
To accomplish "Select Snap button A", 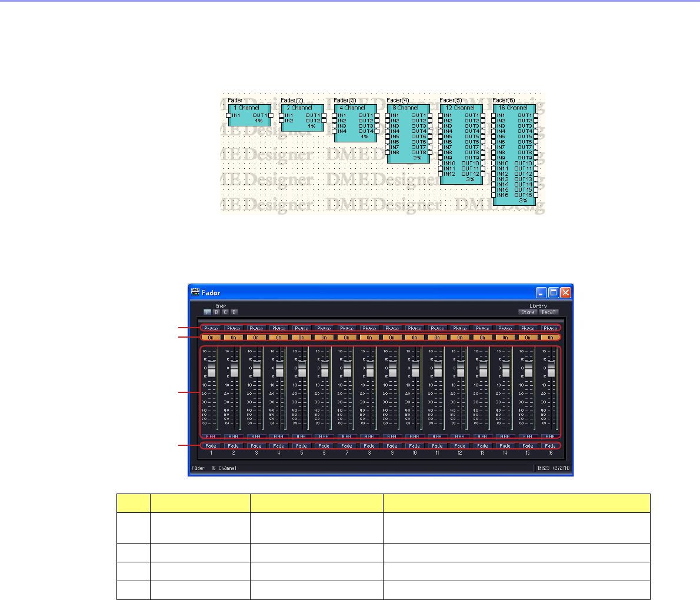I will [207, 312].
